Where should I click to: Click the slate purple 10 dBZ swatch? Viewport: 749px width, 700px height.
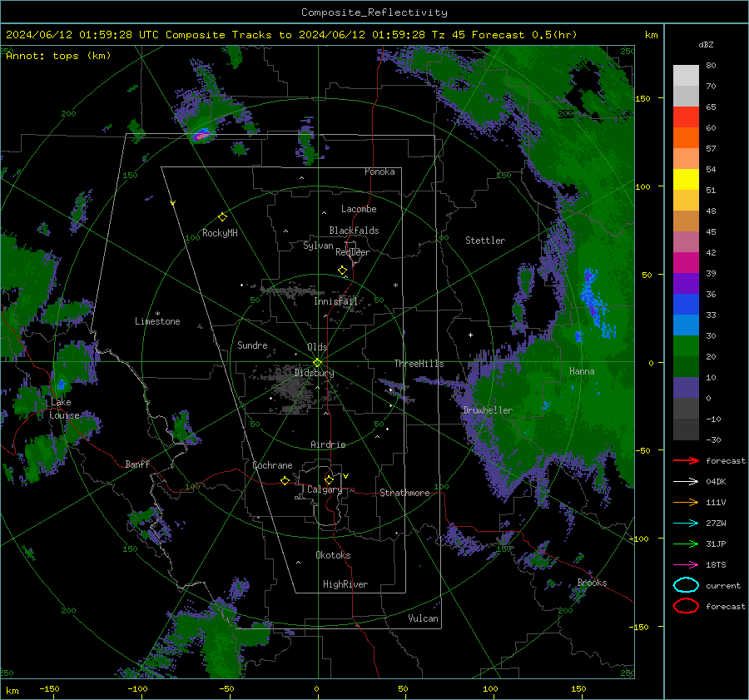[686, 387]
